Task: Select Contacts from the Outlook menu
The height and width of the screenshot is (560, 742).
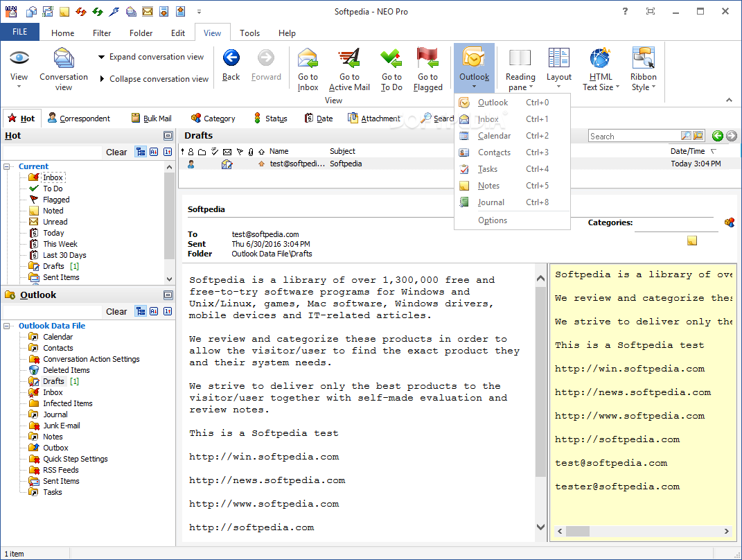Action: (512, 152)
